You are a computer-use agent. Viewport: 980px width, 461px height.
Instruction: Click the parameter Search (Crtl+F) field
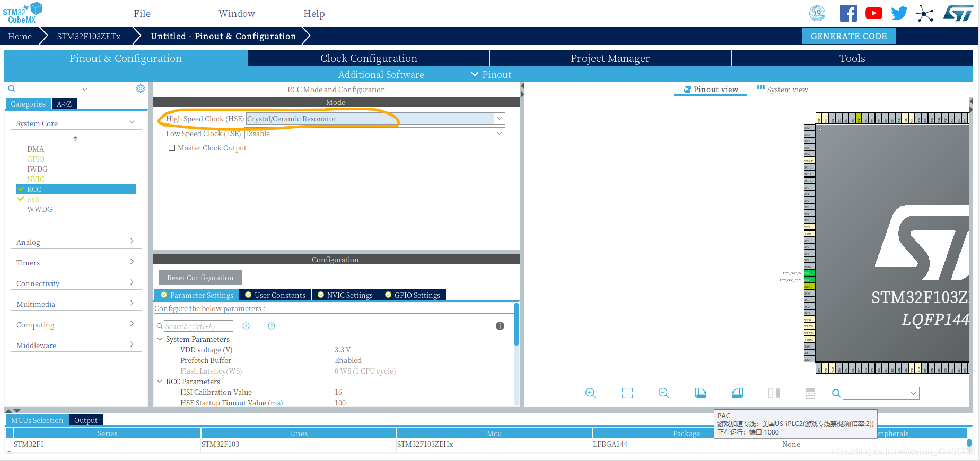198,326
